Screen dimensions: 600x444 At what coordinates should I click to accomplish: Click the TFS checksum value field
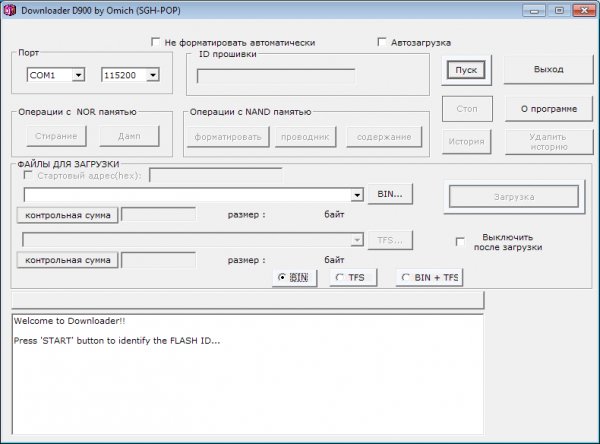pos(158,260)
